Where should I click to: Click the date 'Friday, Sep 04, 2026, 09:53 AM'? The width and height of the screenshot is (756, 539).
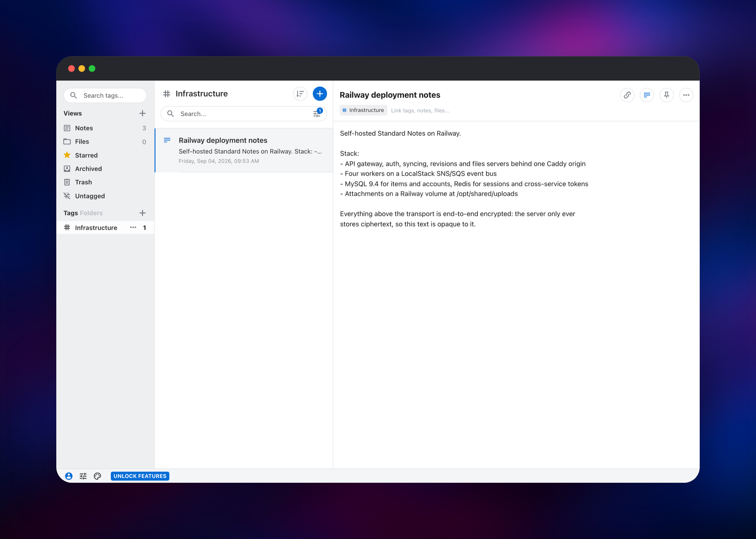click(219, 161)
